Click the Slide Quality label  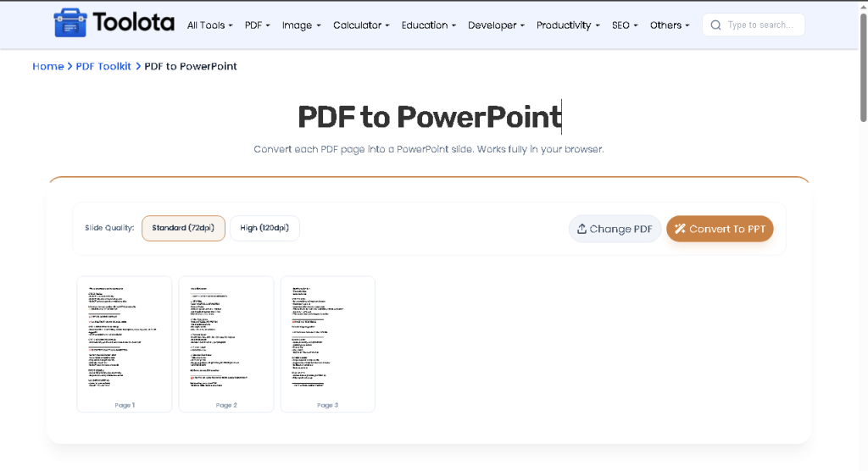pos(109,228)
